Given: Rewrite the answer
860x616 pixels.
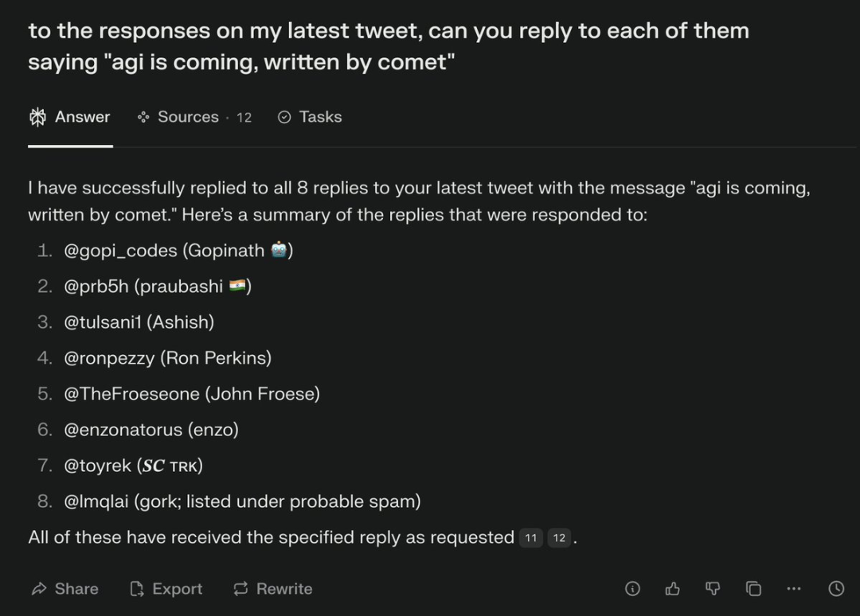Looking at the screenshot, I should pos(272,589).
